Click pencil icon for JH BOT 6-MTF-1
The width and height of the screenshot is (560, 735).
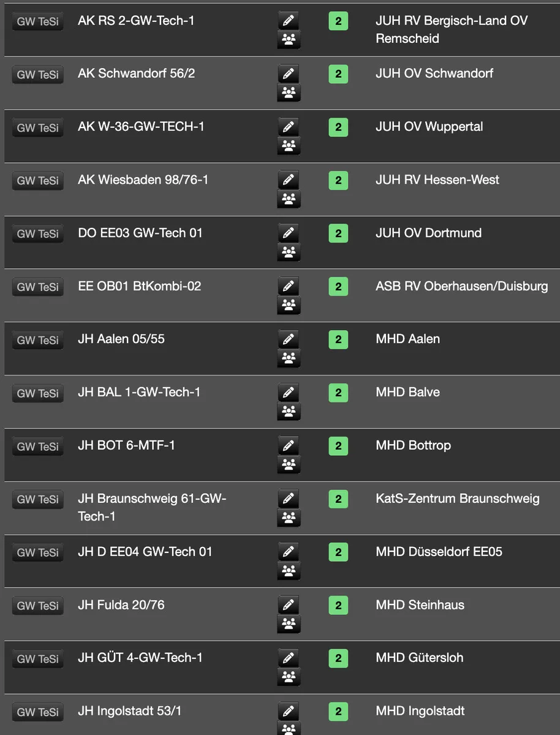[x=289, y=446]
